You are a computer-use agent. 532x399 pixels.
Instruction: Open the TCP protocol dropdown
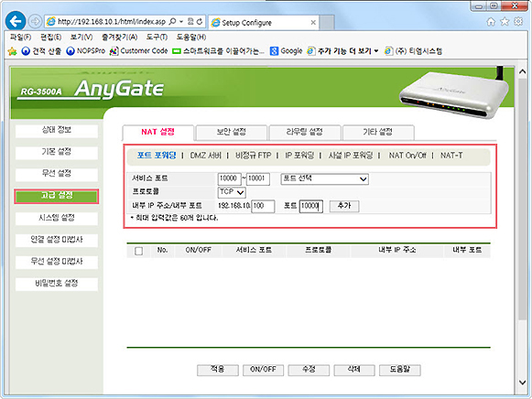click(x=232, y=192)
